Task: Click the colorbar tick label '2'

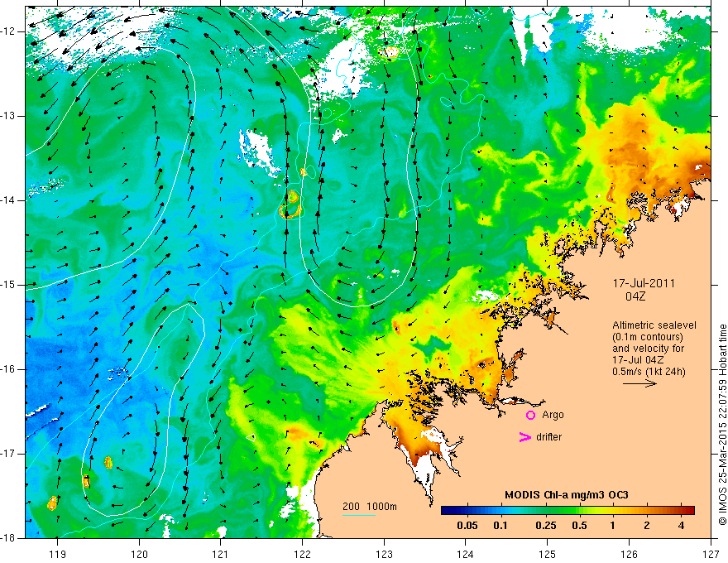Action: click(x=647, y=526)
